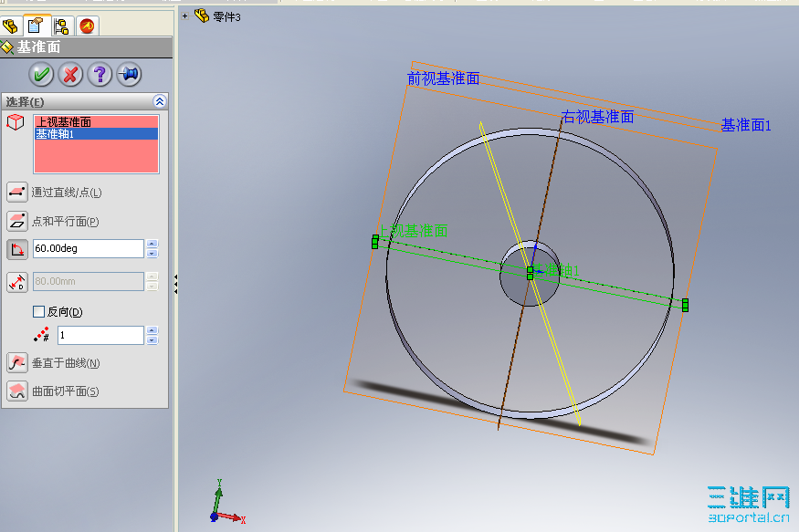
Task: Increase the angle value with up spinner
Action: pos(152,244)
